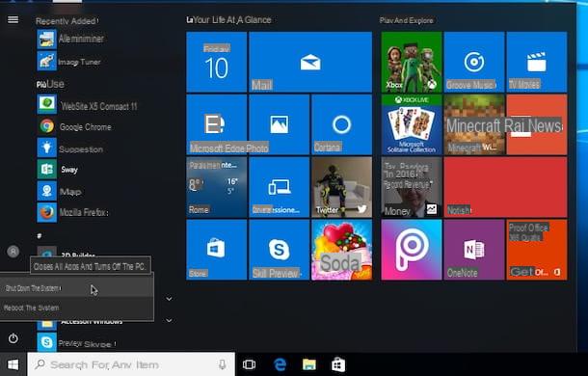Image resolution: width=588 pixels, height=376 pixels.
Task: Open the Image Tuner app
Action: click(x=69, y=62)
